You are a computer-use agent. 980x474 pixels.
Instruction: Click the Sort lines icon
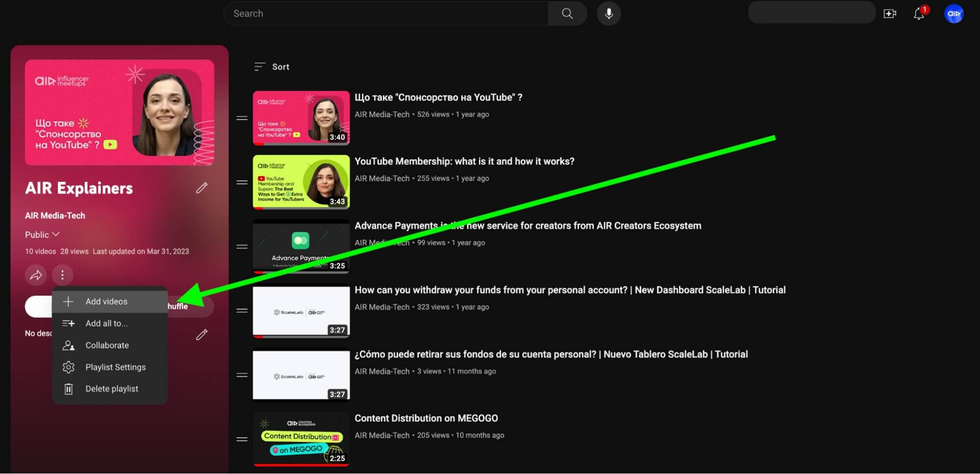[259, 67]
